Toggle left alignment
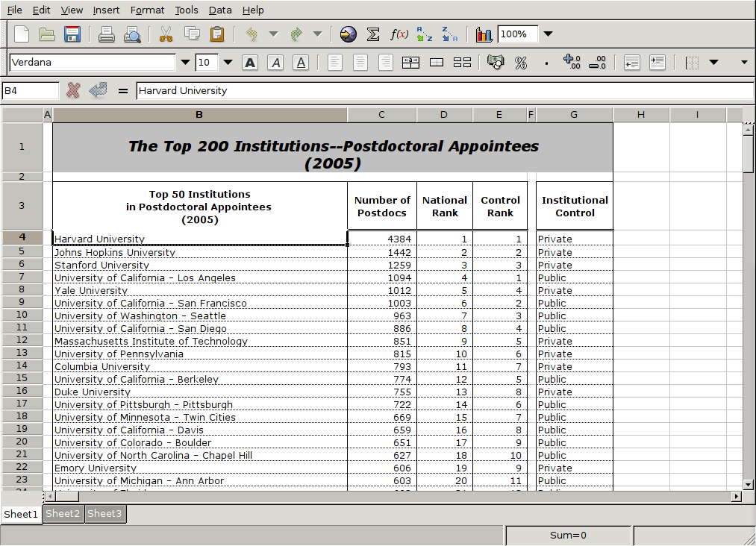Screen dimensions: 756x546 [334, 62]
